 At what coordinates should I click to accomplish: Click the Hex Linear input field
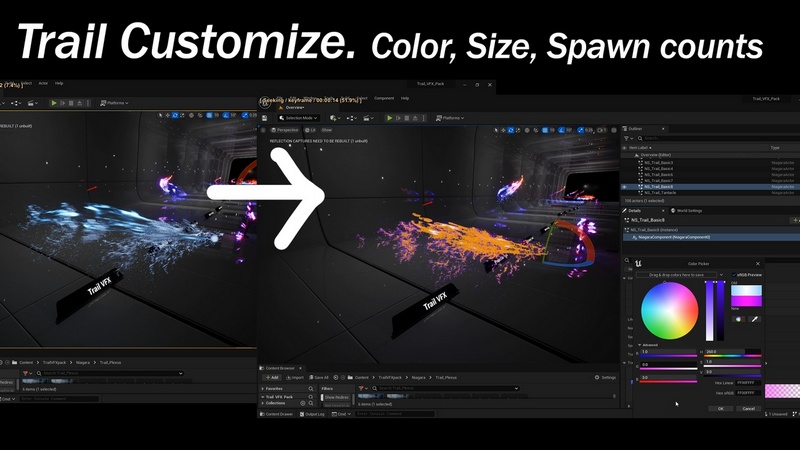pyautogui.click(x=747, y=382)
